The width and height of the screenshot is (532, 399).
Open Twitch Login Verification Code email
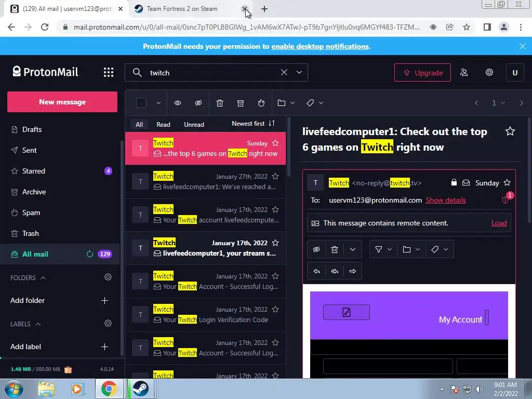(206, 314)
